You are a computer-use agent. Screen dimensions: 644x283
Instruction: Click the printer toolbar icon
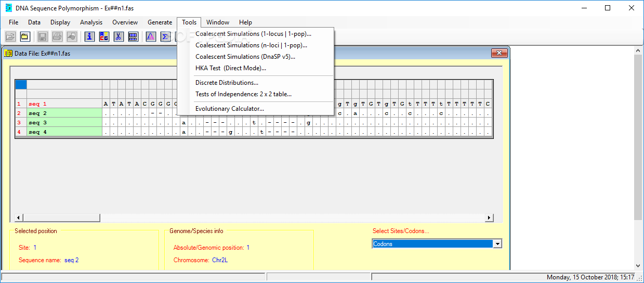click(x=57, y=36)
